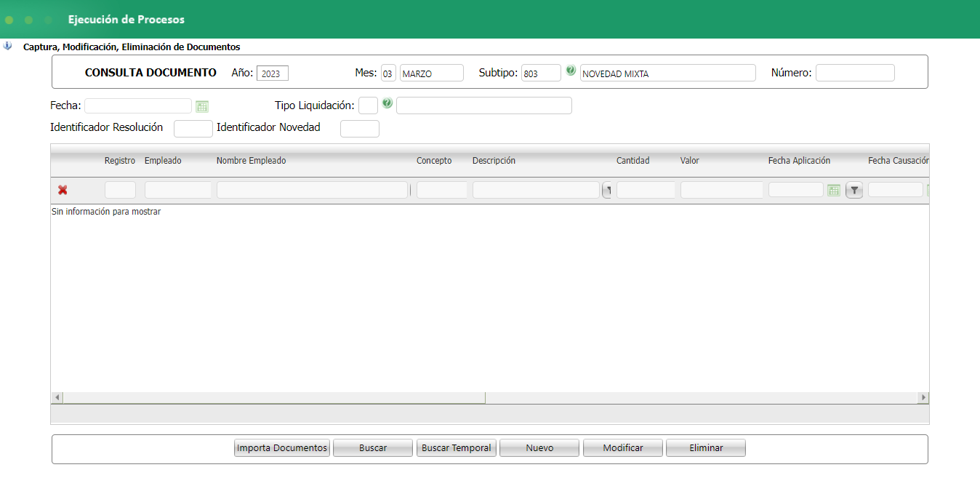Sort by the Valor column header

coord(690,161)
